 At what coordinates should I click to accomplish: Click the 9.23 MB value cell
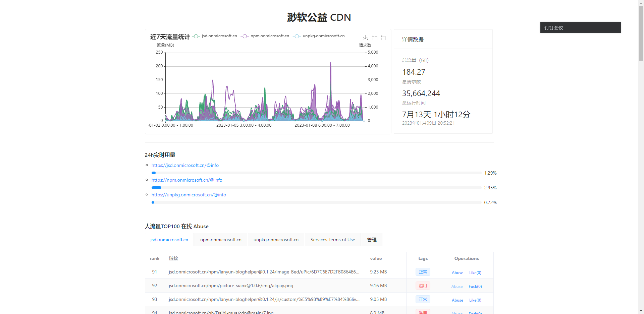[386, 272]
